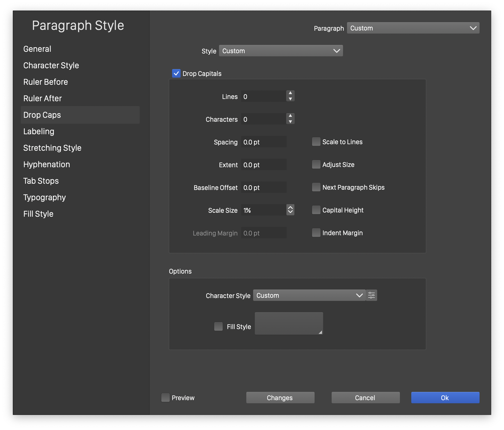Open character style settings sliders icon
Viewport: 504px width, 430px height.
371,295
